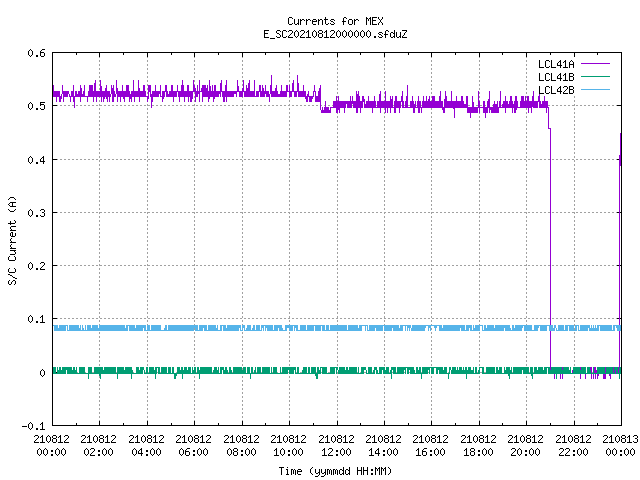Click the 210812 18:00 time tick label
This screenshot has width=640, height=480.
478,445
